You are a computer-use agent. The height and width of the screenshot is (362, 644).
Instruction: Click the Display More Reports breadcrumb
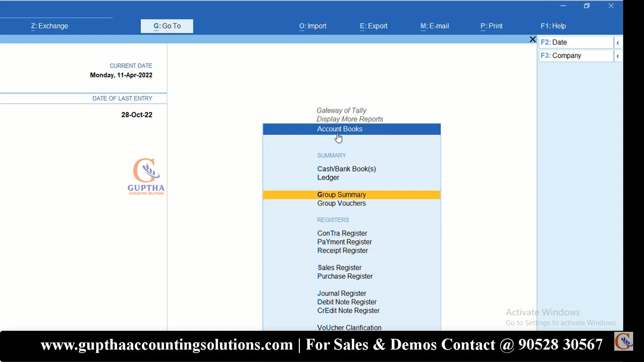point(350,119)
